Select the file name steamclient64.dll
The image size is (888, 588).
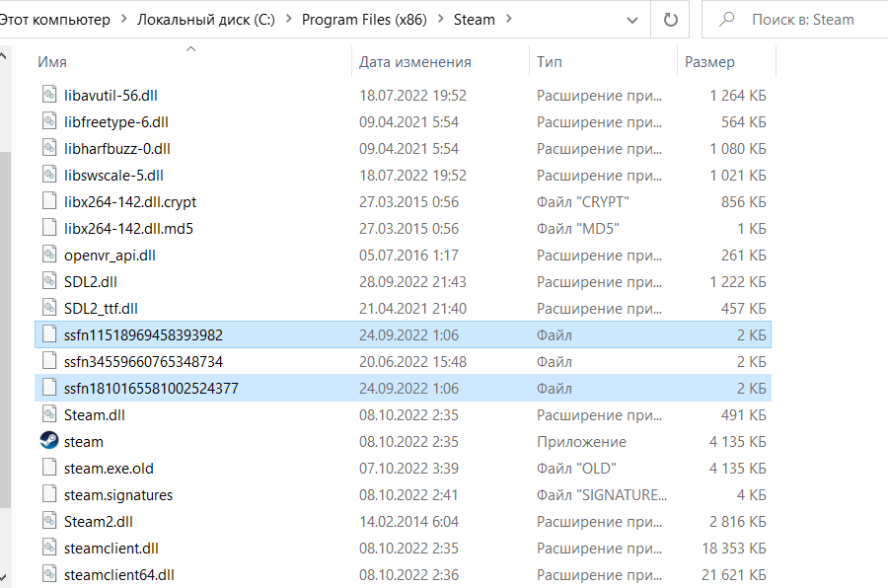(119, 574)
